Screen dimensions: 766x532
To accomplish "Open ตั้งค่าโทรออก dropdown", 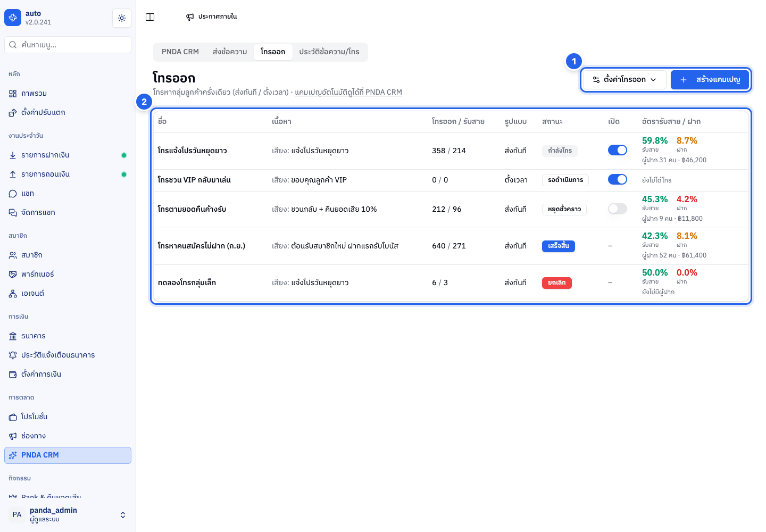I will [x=625, y=80].
